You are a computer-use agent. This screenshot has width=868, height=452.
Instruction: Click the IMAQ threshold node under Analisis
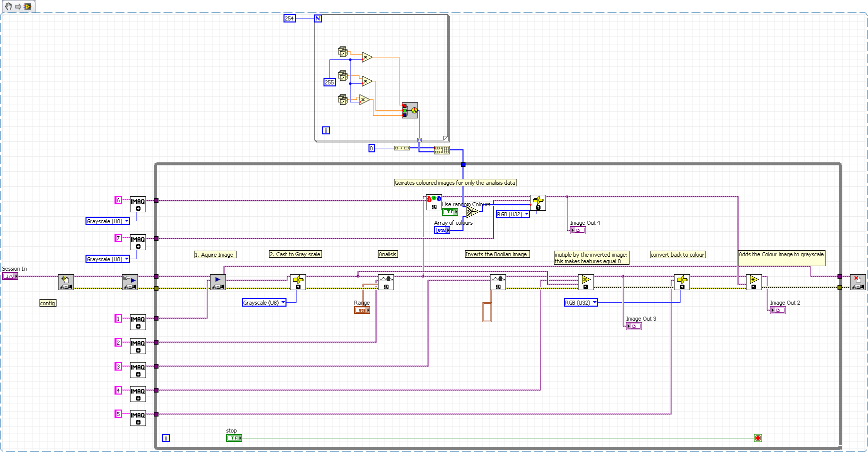coord(386,282)
